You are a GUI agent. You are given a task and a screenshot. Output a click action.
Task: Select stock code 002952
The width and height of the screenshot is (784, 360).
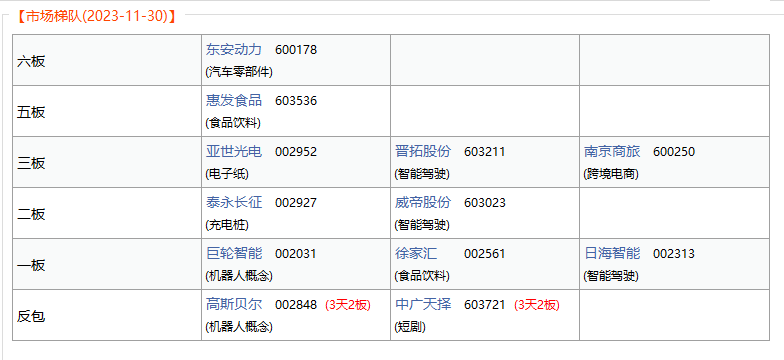coord(296,152)
